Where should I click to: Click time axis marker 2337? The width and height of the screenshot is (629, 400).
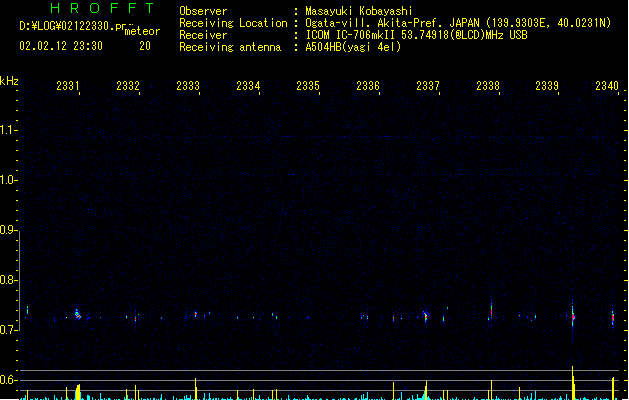428,86
